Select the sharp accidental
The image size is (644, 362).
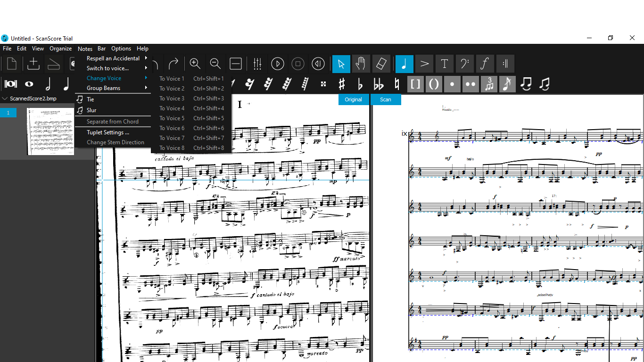pyautogui.click(x=342, y=84)
